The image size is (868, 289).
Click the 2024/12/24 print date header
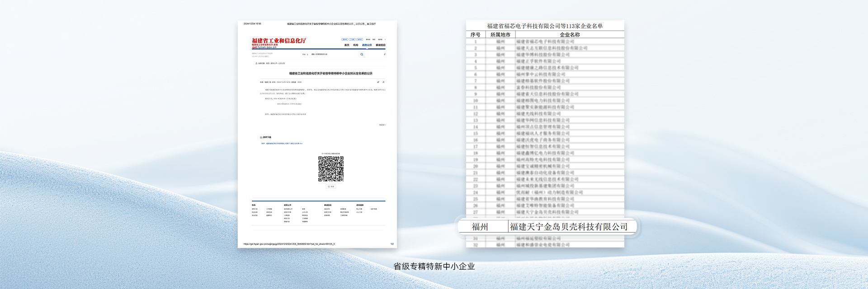[252, 24]
